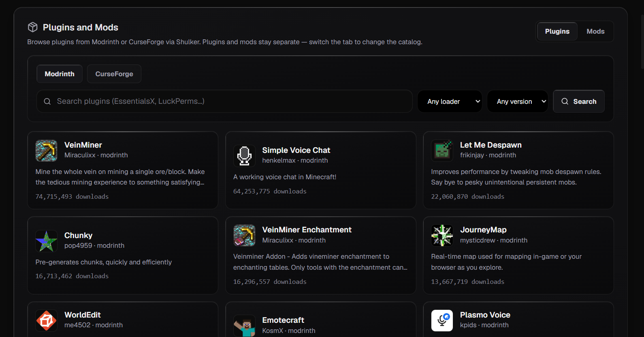Click 'kpids · modrinth' author line

tap(484, 325)
